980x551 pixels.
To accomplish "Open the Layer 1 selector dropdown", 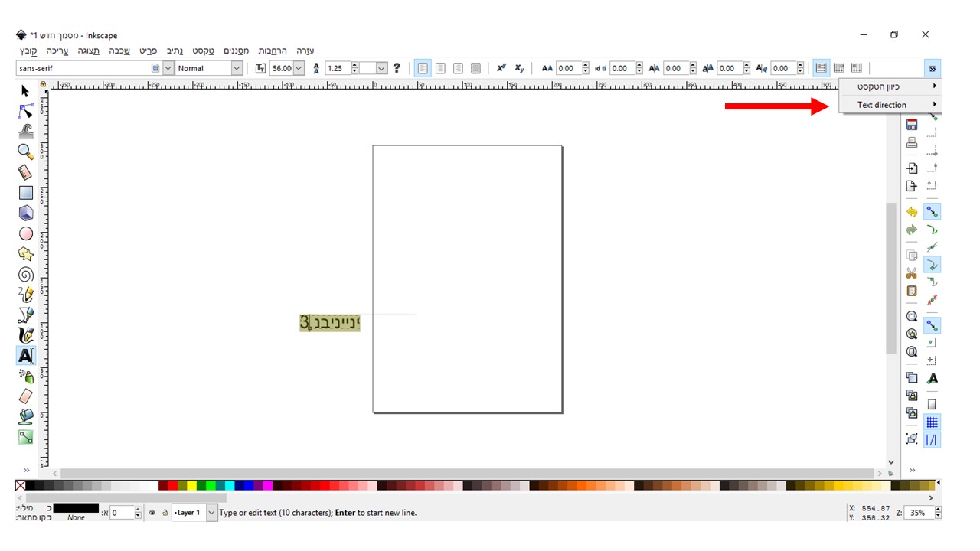I will point(212,513).
